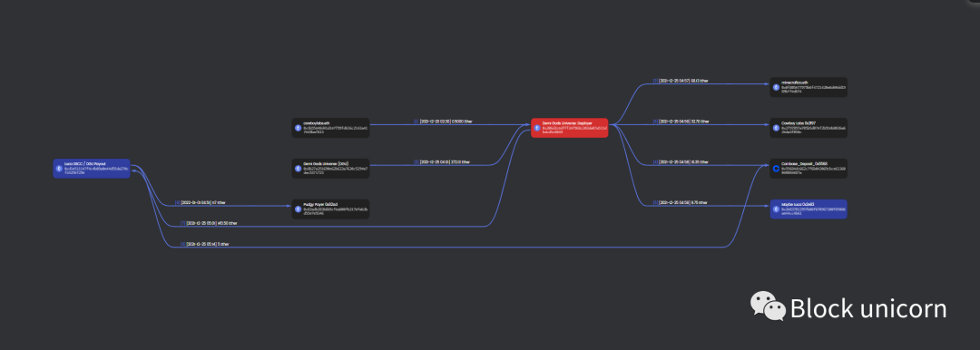Click the Ethereum icon on the minecraftco.eth node
980x350 pixels.
pyautogui.click(x=776, y=87)
